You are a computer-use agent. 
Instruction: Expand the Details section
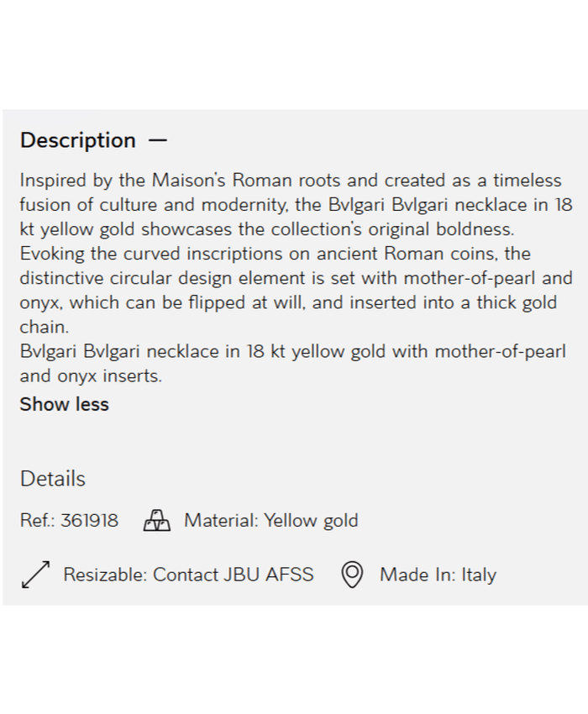click(x=51, y=478)
